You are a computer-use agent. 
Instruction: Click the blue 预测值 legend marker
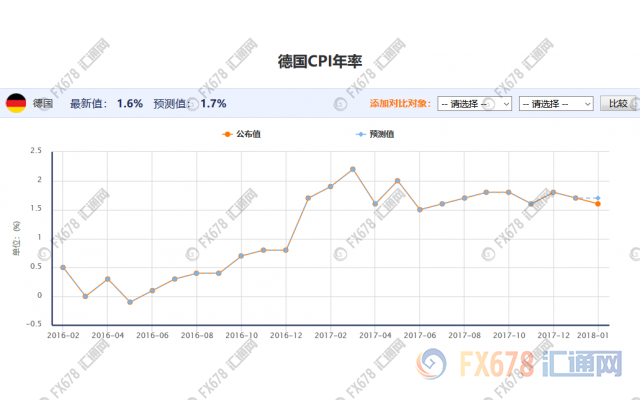361,133
